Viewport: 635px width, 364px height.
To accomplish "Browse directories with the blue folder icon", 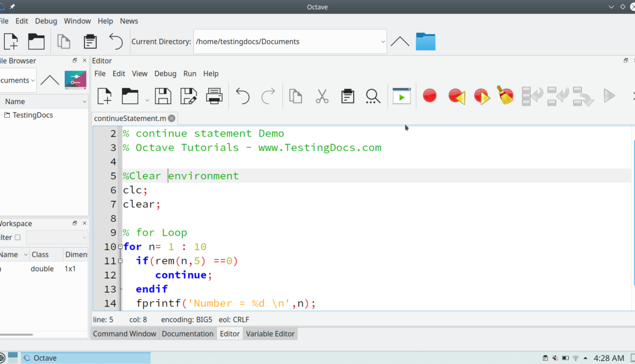I will click(426, 41).
